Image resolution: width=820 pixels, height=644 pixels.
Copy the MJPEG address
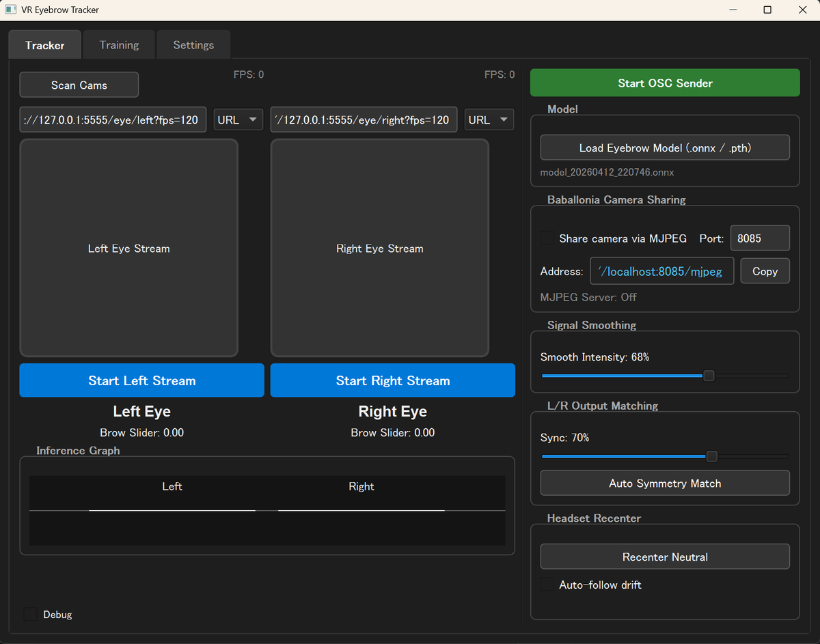tap(765, 271)
